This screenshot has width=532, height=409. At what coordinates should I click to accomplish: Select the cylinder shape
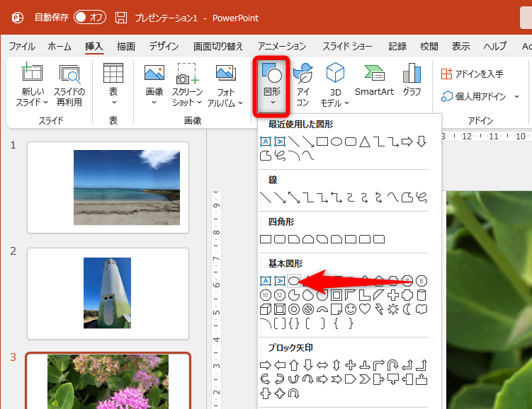tap(421, 295)
